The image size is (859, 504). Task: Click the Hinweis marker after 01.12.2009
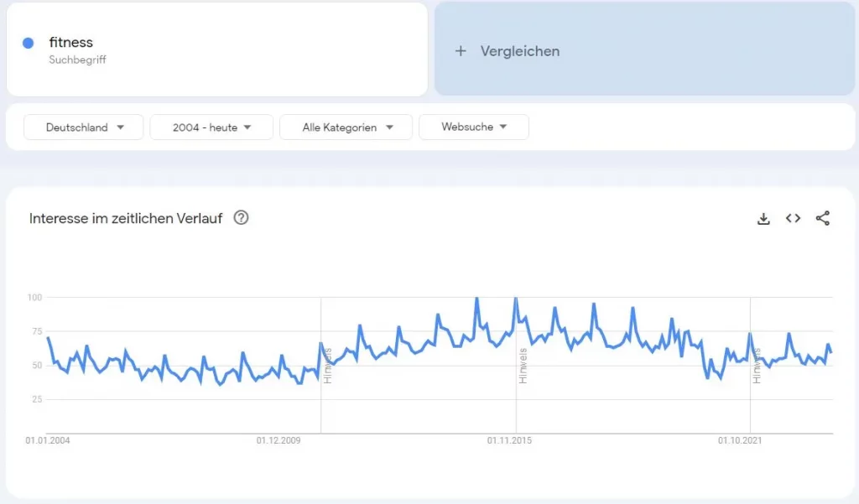[328, 366]
